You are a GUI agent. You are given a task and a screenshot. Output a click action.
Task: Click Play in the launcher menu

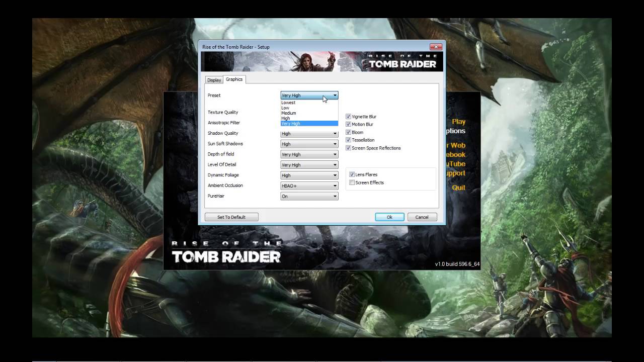tap(458, 122)
